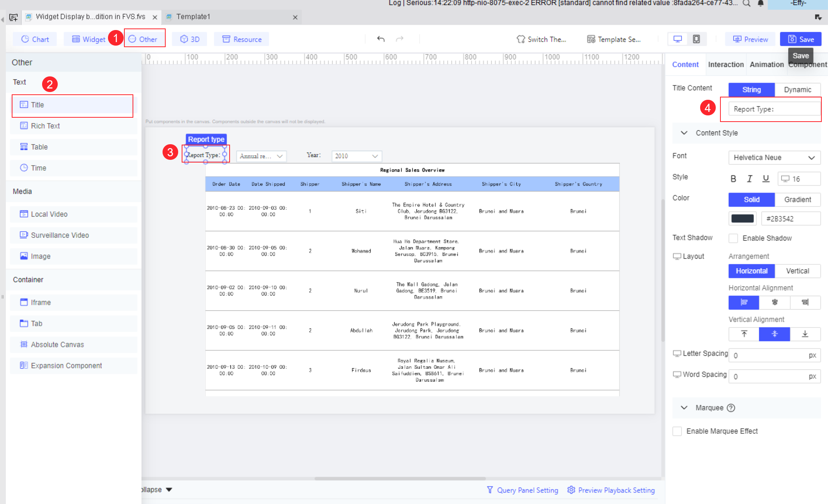
Task: Click the dark color swatch
Action: click(742, 219)
